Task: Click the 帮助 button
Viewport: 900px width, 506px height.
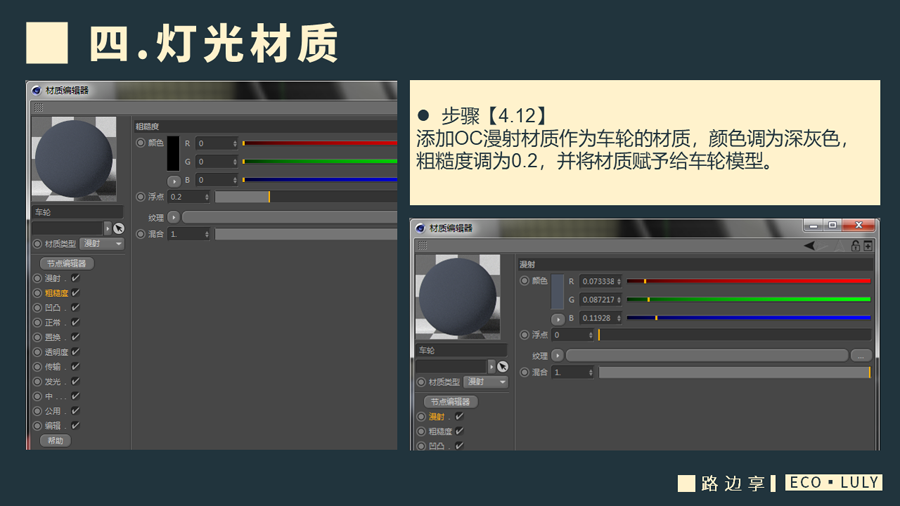Action: [54, 440]
